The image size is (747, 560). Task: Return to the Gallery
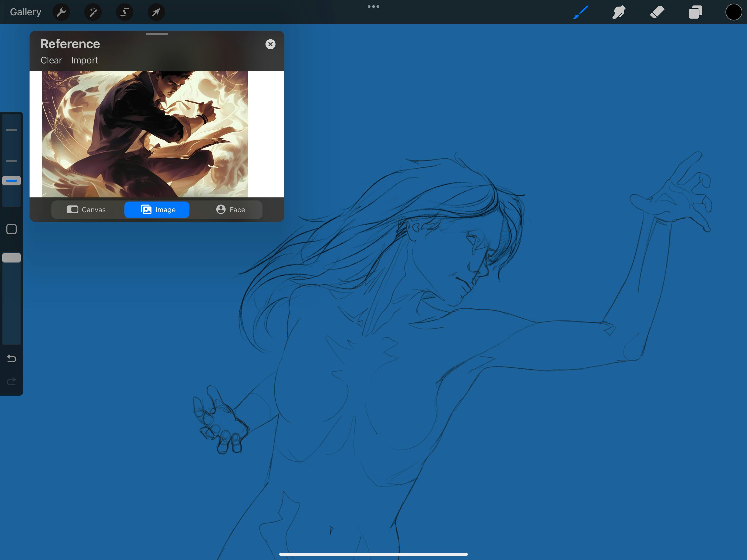point(26,12)
